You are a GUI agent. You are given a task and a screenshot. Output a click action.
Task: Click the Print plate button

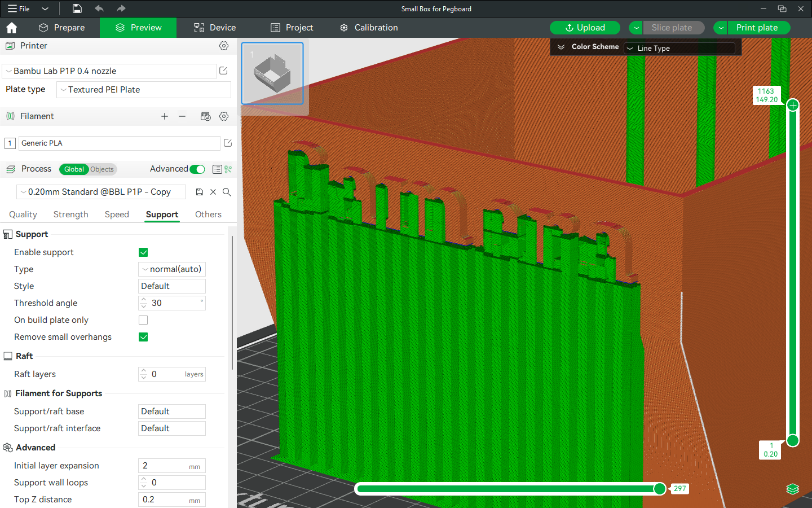(x=757, y=28)
